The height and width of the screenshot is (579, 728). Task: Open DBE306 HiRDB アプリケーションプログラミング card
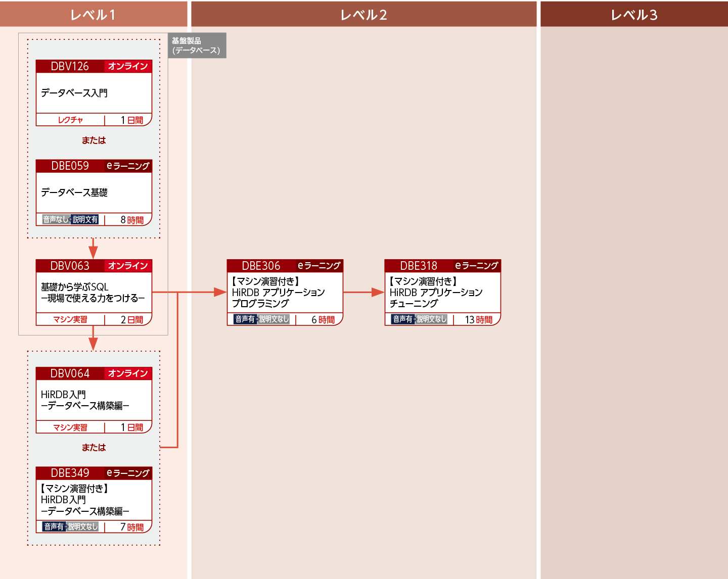point(285,293)
